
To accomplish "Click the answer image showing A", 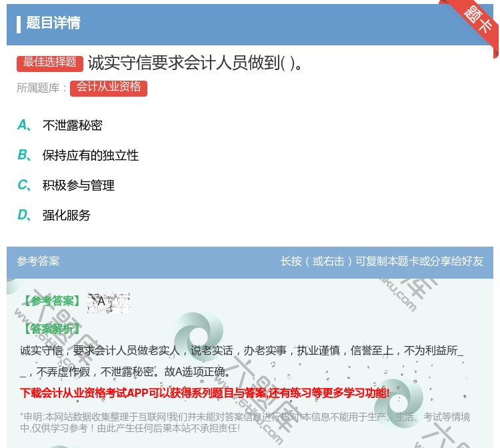I will point(109,302).
